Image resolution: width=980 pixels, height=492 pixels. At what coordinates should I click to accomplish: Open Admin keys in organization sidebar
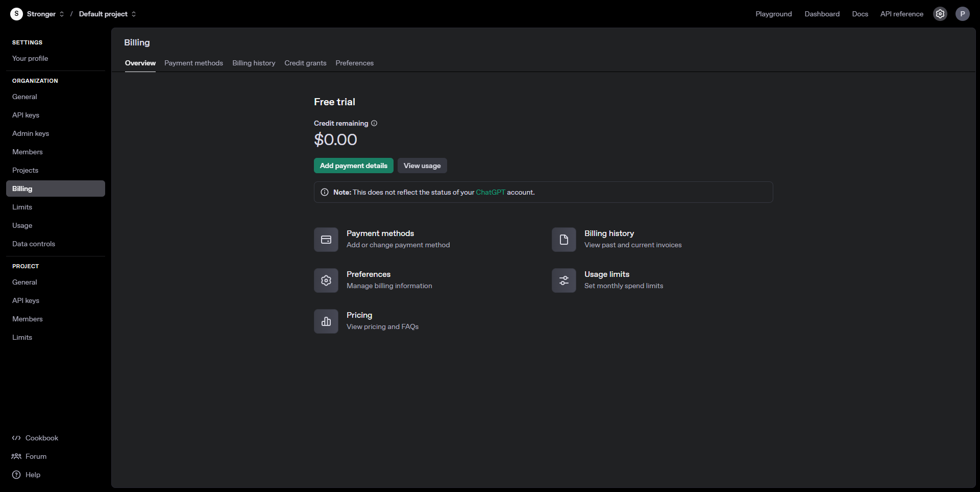(x=31, y=133)
